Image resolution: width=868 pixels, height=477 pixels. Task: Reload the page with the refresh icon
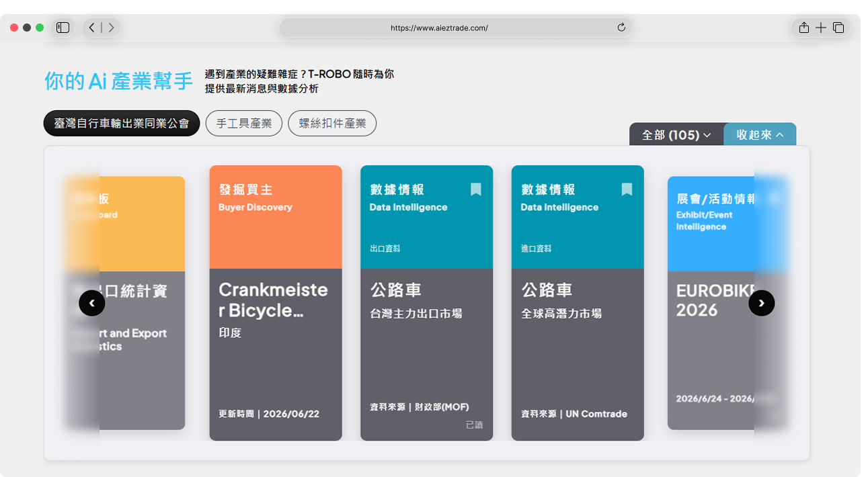point(621,28)
